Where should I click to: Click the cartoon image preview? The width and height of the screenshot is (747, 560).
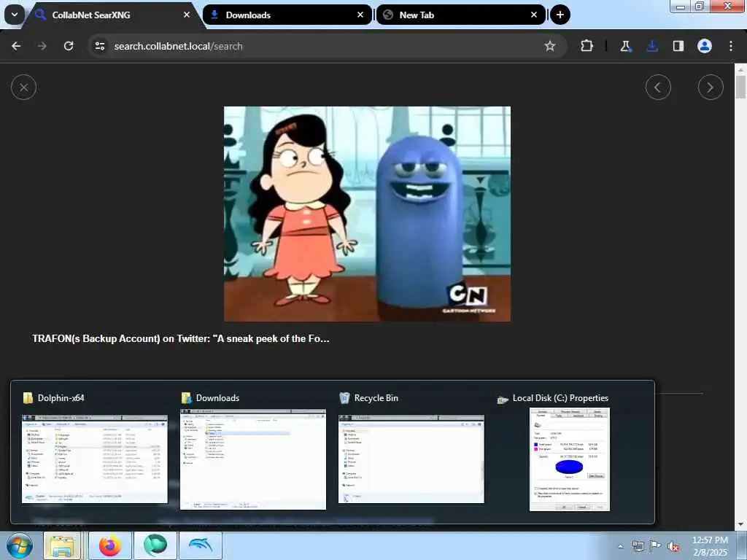(368, 214)
